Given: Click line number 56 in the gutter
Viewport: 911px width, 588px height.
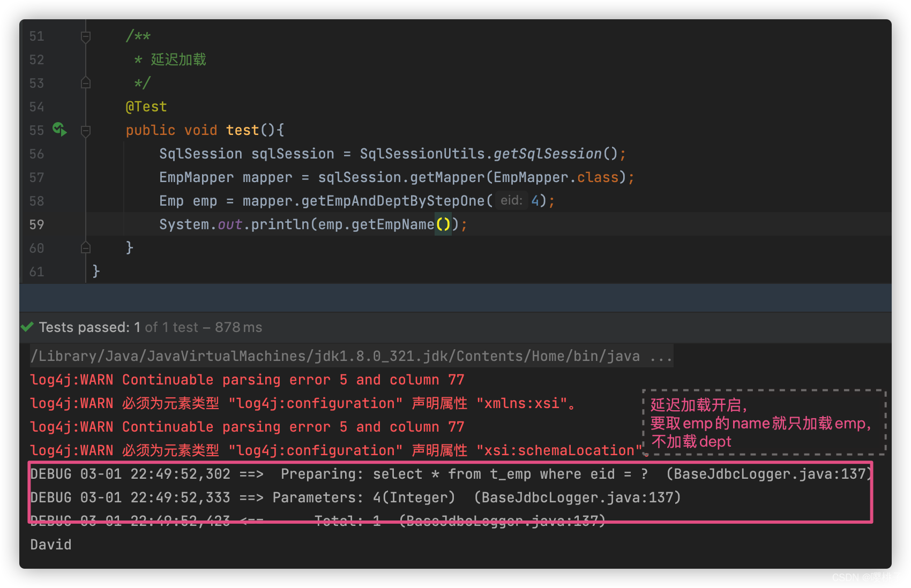Looking at the screenshot, I should (x=36, y=154).
